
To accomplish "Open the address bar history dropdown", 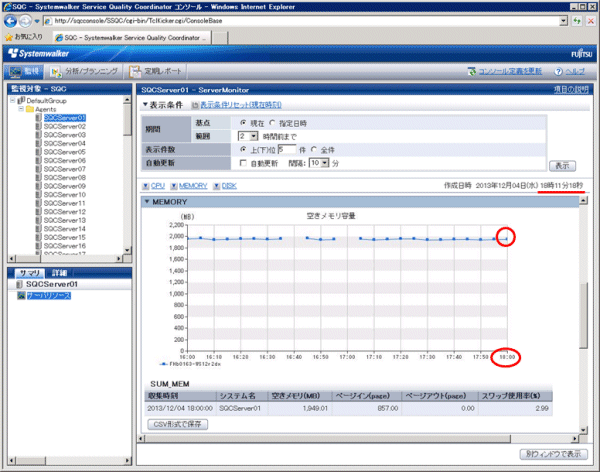I will pos(563,21).
